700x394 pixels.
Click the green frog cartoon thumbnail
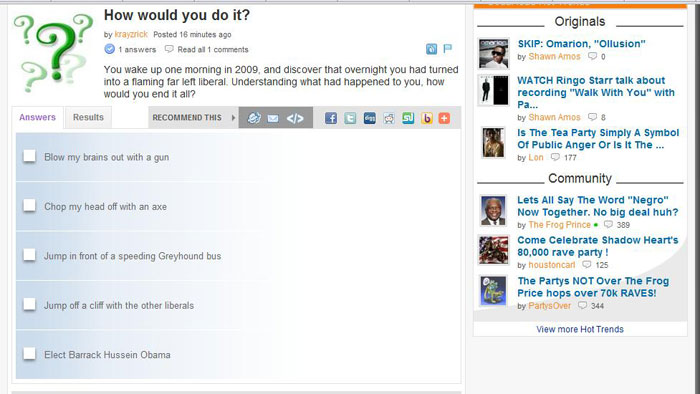[493, 290]
